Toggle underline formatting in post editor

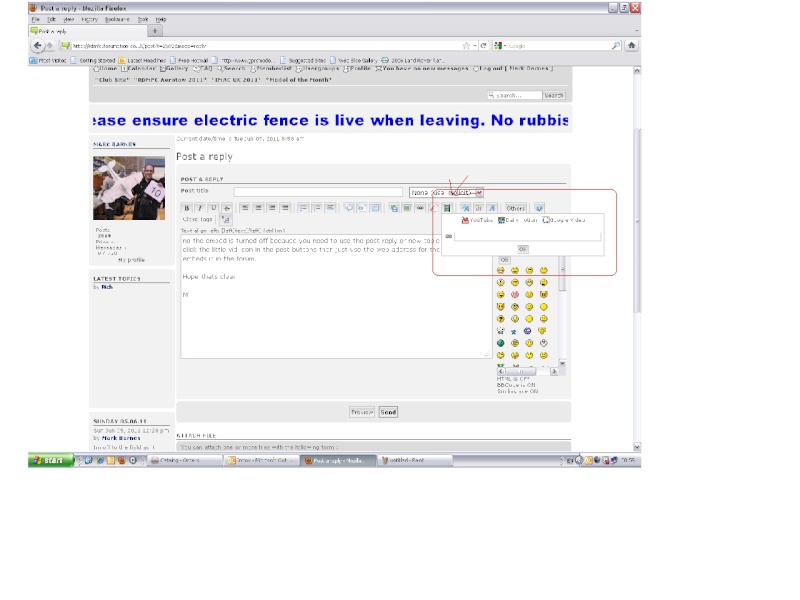[213, 208]
